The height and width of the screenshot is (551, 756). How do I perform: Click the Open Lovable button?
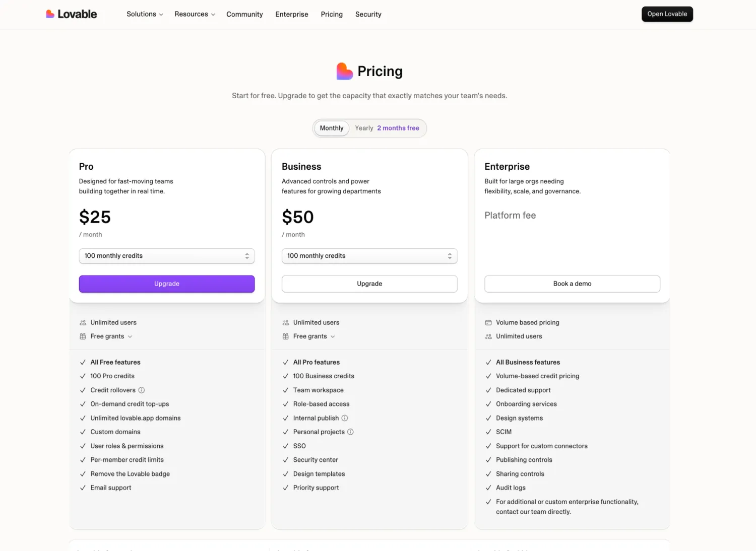coord(667,14)
